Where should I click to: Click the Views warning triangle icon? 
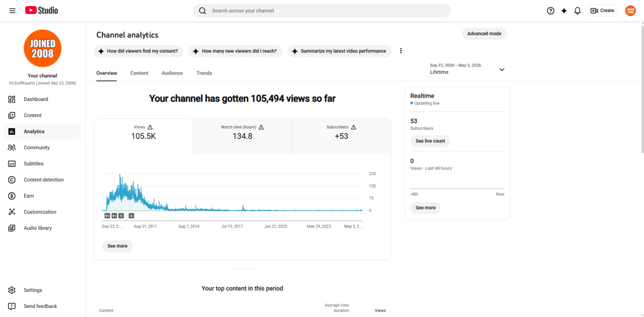tap(150, 127)
